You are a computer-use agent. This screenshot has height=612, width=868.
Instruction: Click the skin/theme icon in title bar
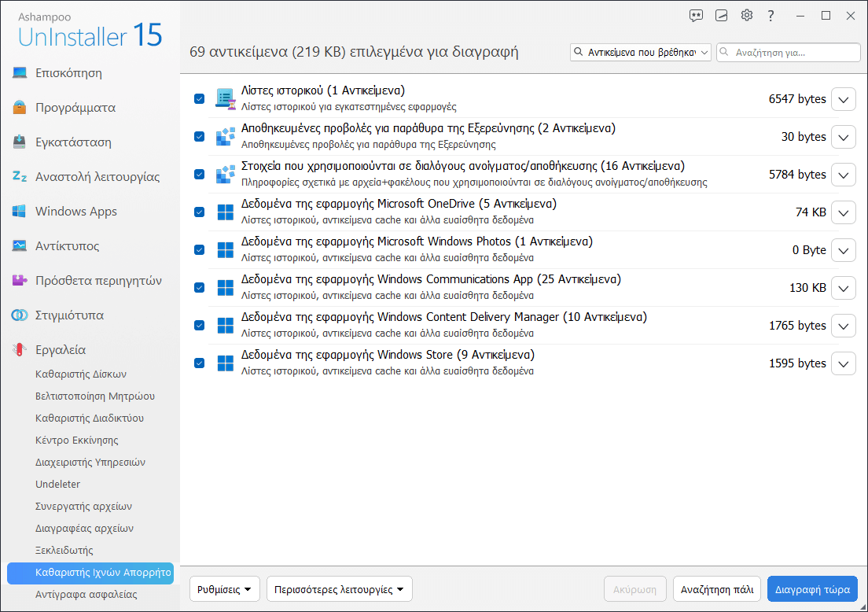[x=721, y=16]
